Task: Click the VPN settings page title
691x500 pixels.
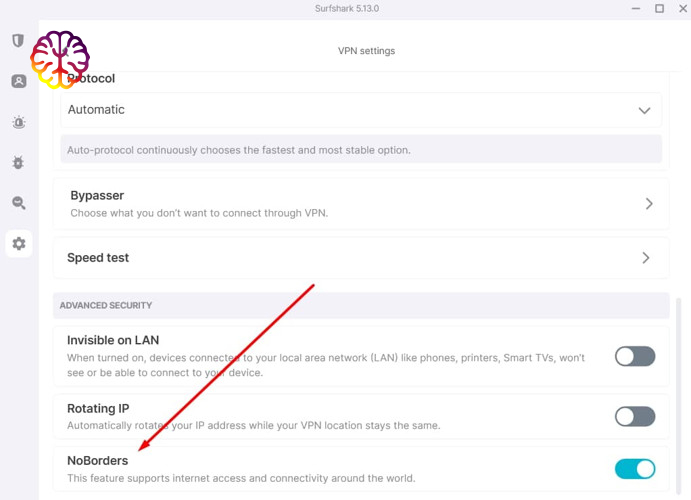Action: (367, 51)
